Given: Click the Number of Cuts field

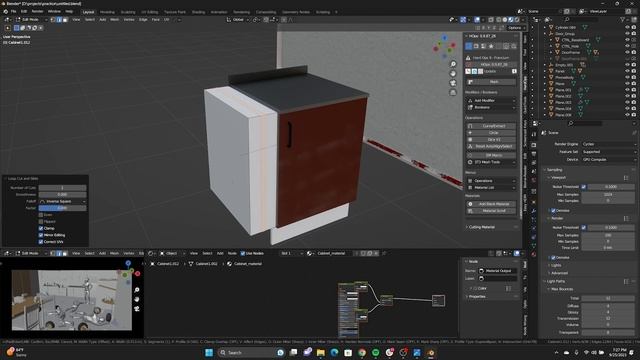Looking at the screenshot, I should pos(62,188).
